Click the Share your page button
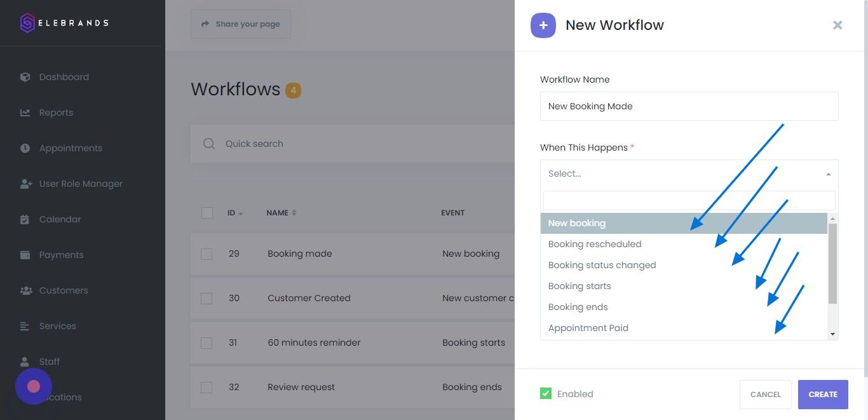This screenshot has width=868, height=420. point(241,24)
